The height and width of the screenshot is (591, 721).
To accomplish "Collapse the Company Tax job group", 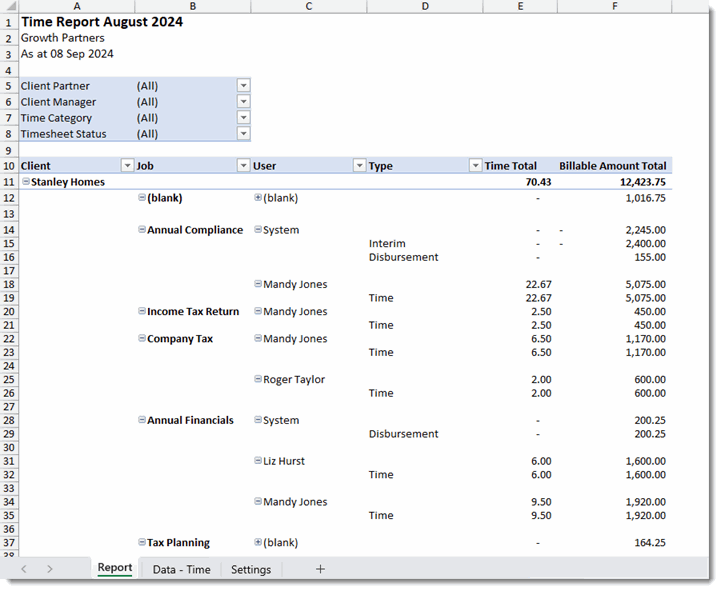I will 142,339.
